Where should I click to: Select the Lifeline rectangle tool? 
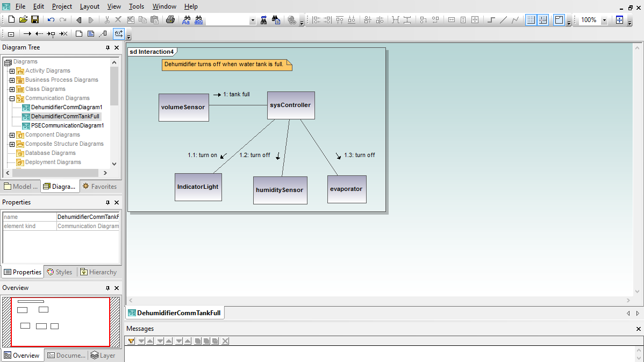(x=11, y=34)
